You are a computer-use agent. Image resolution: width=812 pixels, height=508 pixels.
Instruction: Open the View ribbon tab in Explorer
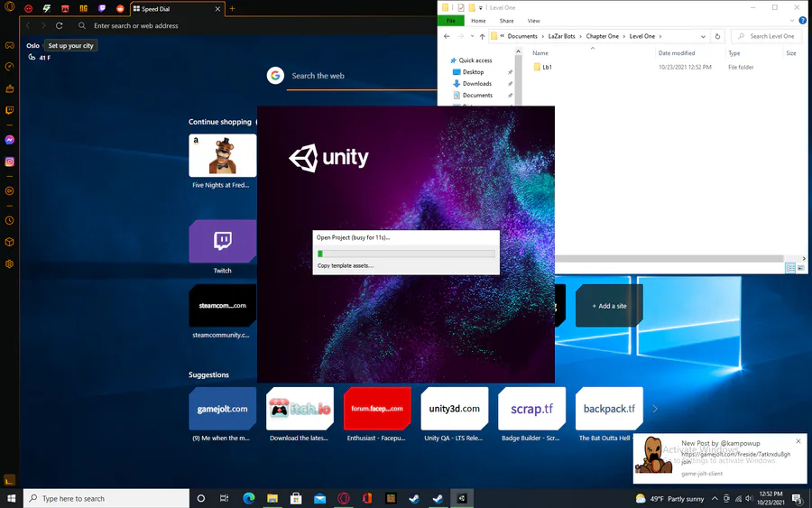(533, 21)
